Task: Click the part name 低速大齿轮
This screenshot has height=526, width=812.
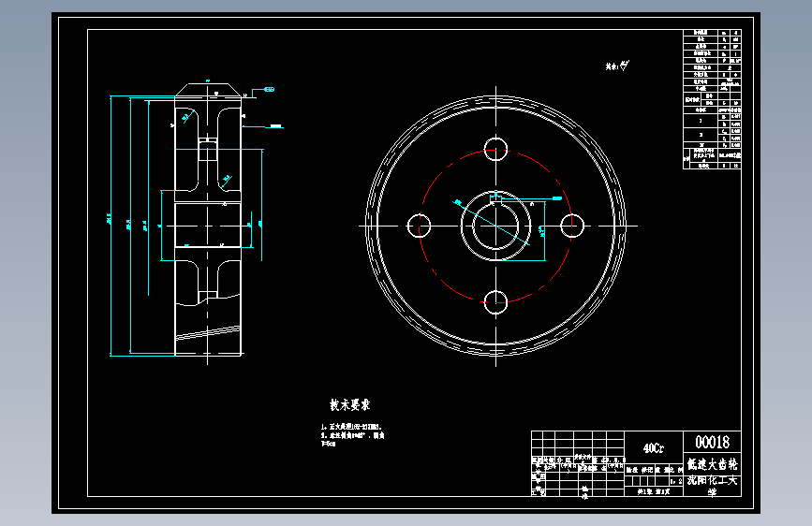Action: [712, 464]
